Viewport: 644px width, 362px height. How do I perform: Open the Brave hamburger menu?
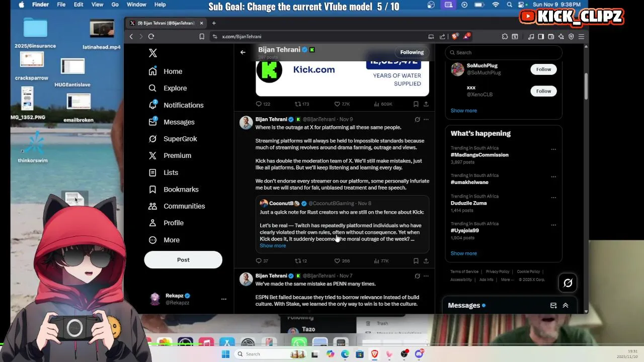click(581, 36)
